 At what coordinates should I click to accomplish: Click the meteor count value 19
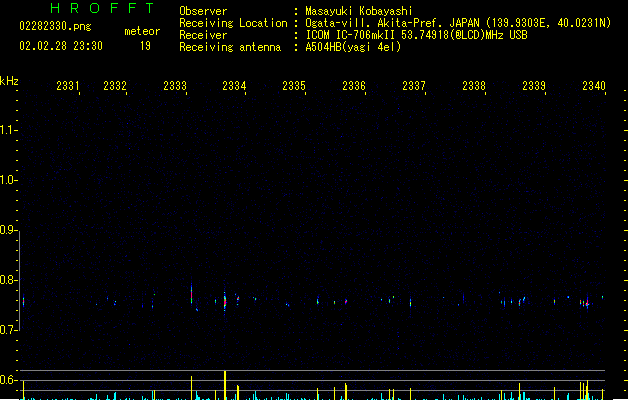[145, 46]
